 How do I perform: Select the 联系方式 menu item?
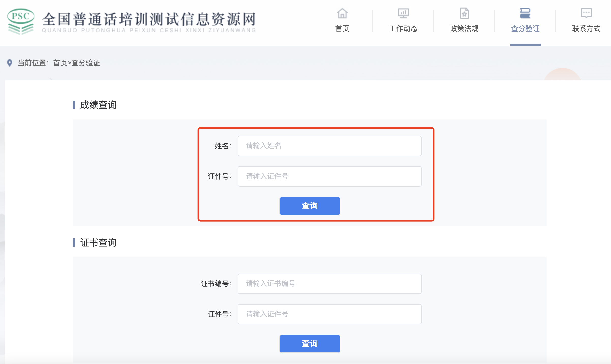point(586,28)
